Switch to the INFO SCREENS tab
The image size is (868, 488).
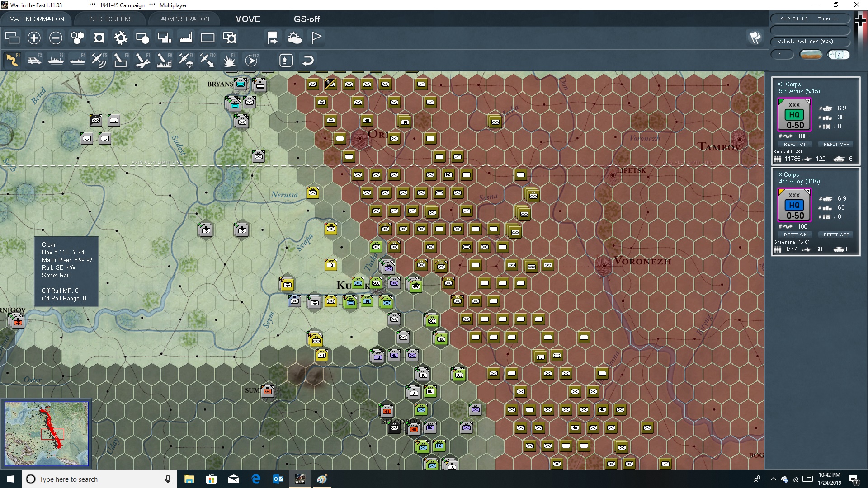[x=110, y=19]
